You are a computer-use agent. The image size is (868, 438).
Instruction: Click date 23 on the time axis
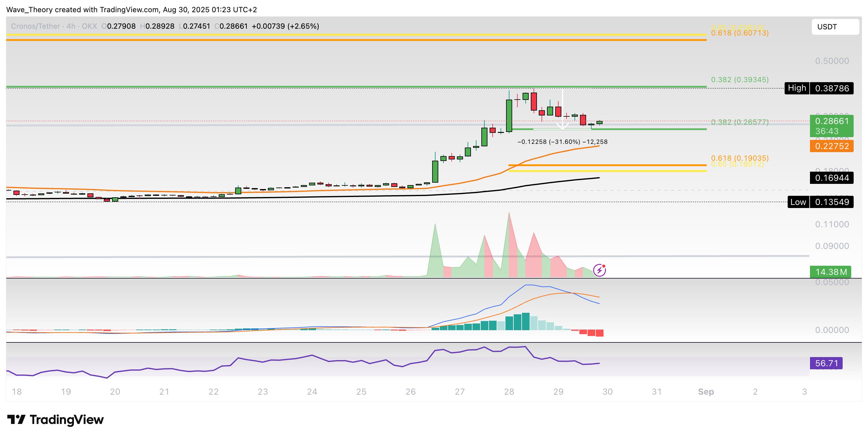tap(262, 392)
